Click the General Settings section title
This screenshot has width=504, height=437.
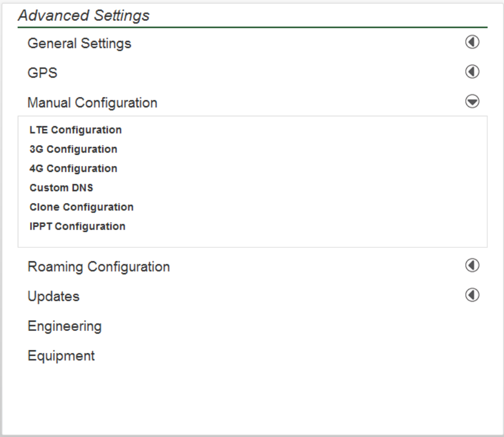79,44
